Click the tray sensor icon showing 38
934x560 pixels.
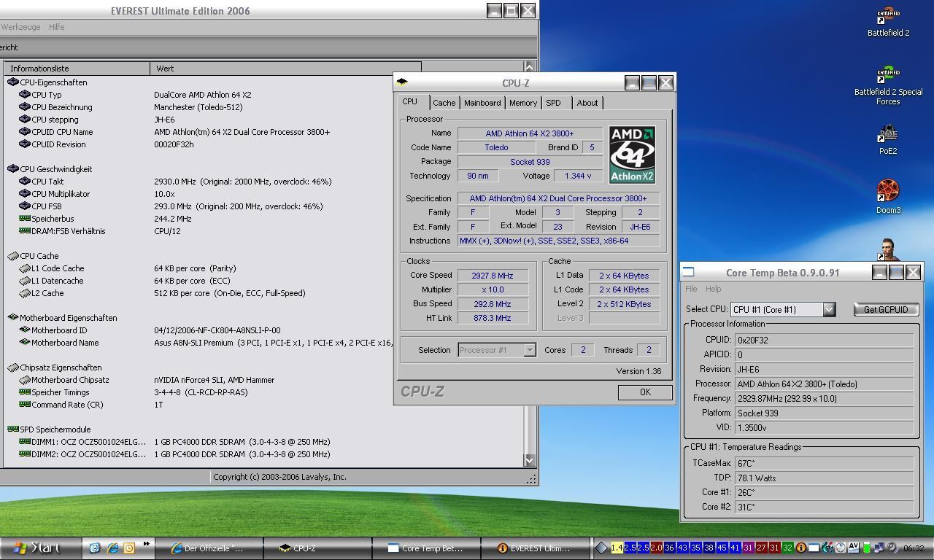(x=709, y=548)
